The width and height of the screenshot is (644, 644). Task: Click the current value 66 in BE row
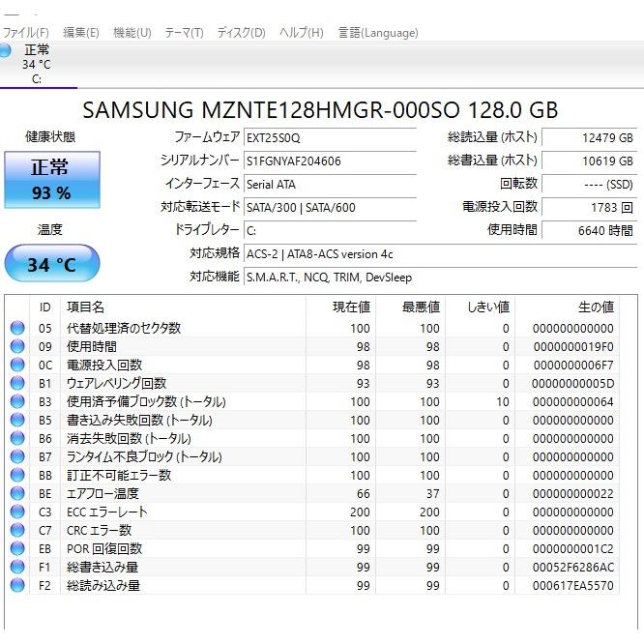coord(363,494)
